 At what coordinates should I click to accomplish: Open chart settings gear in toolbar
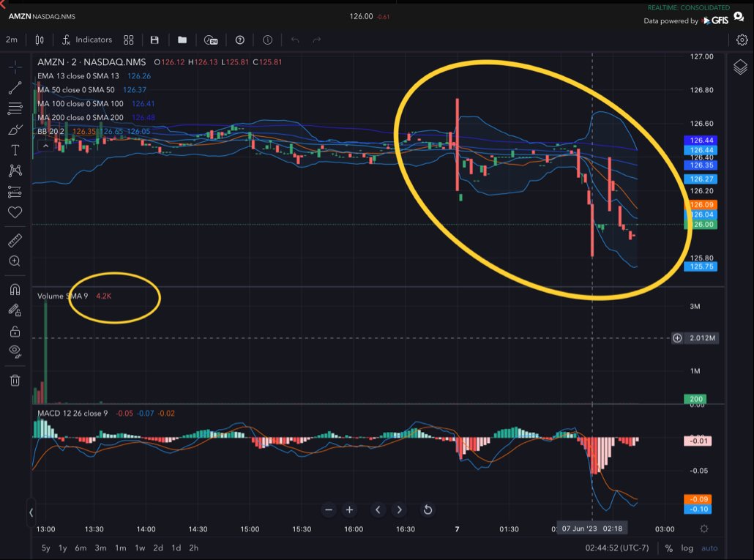pyautogui.click(x=742, y=40)
